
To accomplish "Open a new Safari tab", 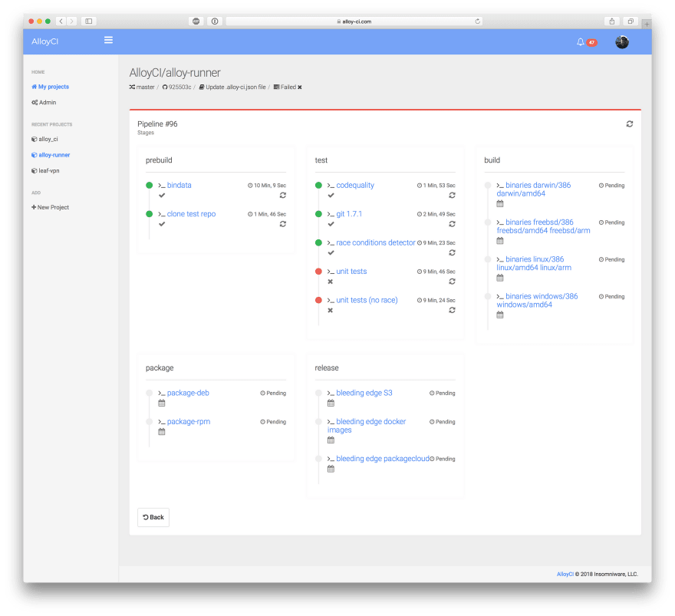I will coord(647,24).
